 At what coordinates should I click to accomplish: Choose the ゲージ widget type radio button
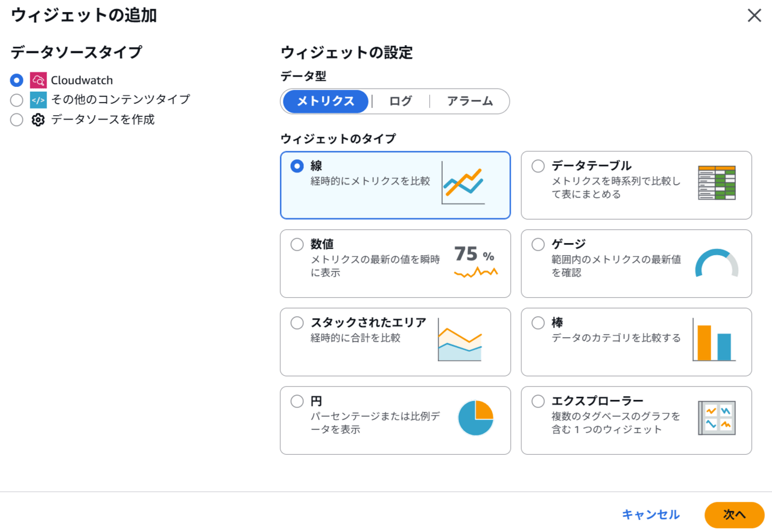pyautogui.click(x=538, y=244)
